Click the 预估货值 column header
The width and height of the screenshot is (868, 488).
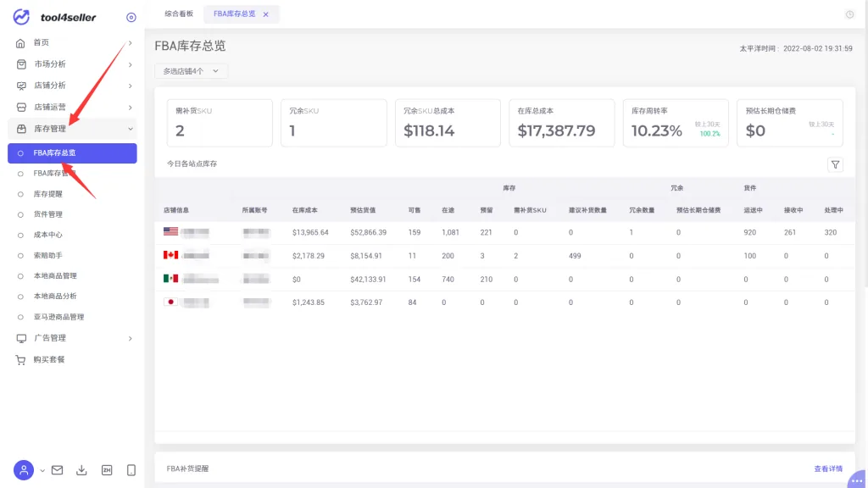point(363,210)
